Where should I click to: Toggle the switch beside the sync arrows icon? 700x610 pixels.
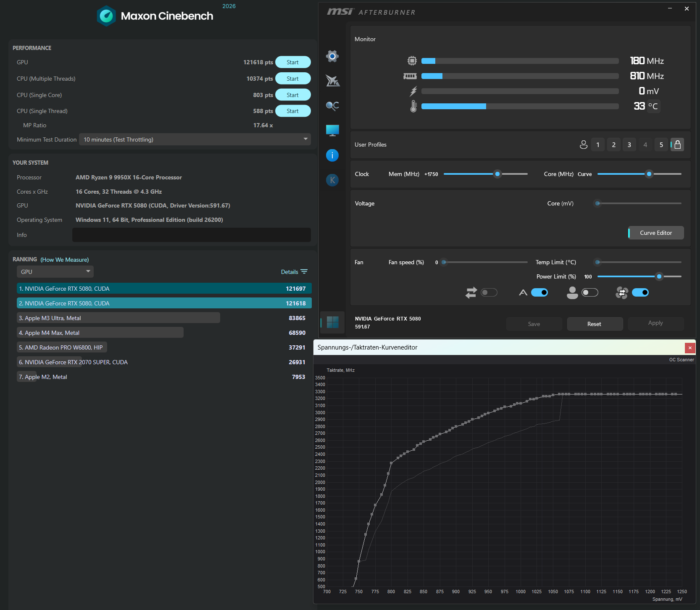pos(489,292)
